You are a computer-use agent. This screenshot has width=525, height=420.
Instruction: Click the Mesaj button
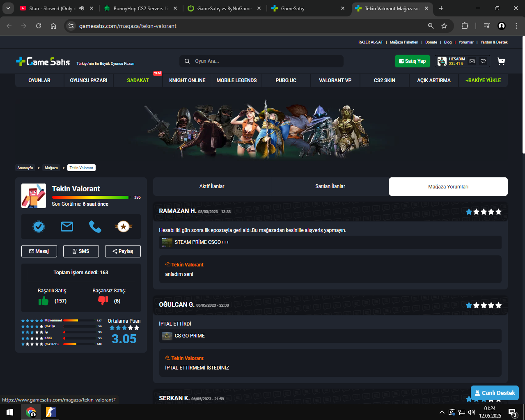(39, 251)
